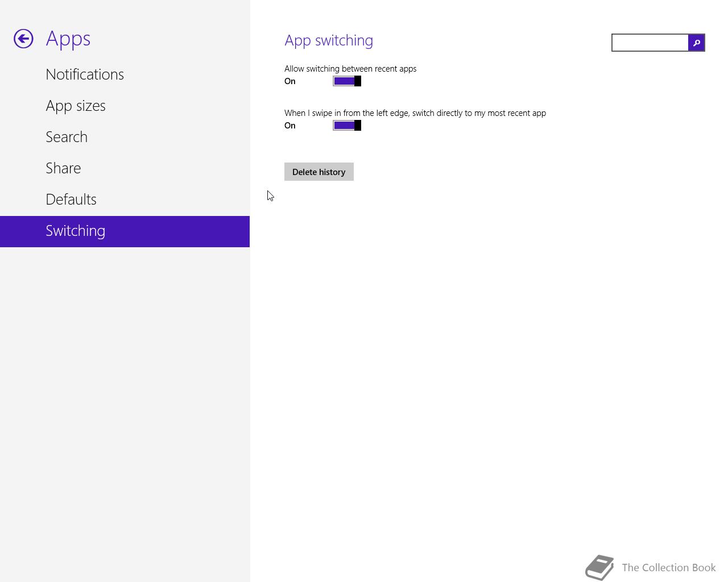Viewport: 728px width, 582px height.
Task: Click the Apps heading
Action: (x=68, y=39)
